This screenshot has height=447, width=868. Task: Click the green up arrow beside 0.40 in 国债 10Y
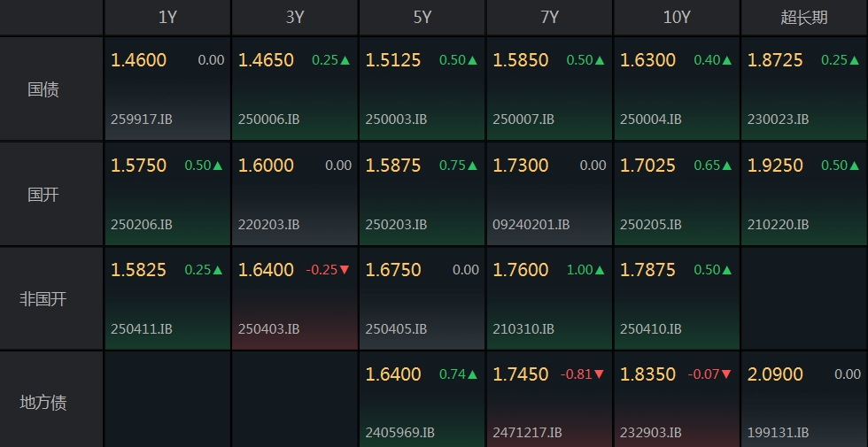[x=727, y=60]
